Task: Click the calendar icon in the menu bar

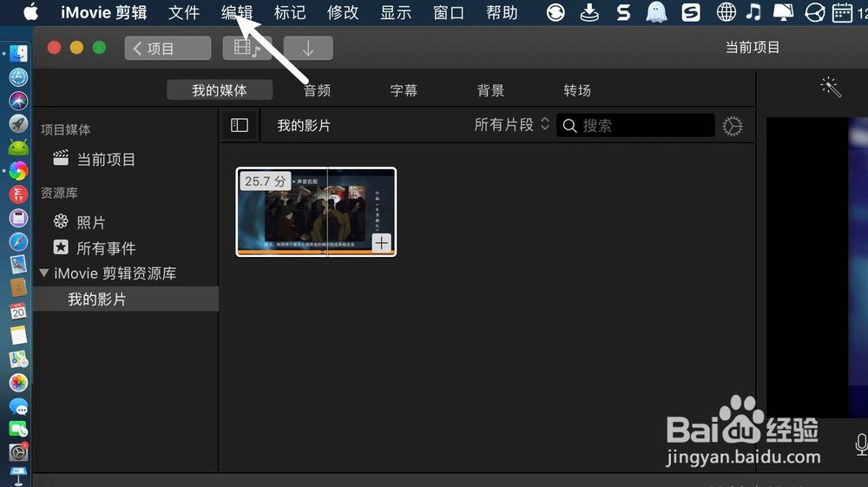Action: [x=842, y=12]
